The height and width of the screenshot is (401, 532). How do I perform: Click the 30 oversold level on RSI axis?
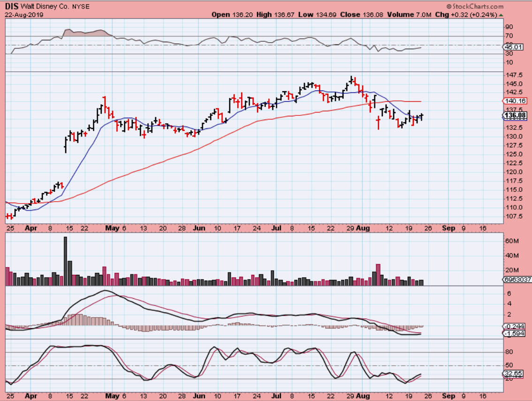[509, 53]
